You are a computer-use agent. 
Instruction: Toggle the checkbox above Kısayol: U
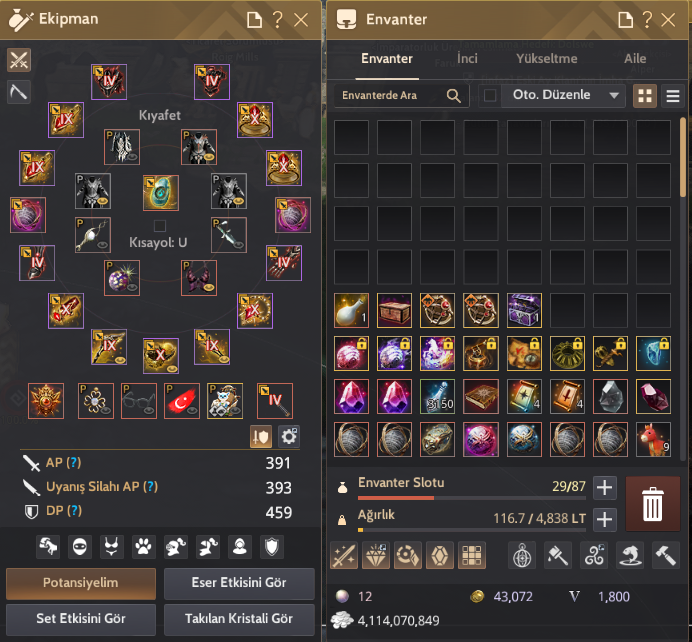pyautogui.click(x=160, y=226)
